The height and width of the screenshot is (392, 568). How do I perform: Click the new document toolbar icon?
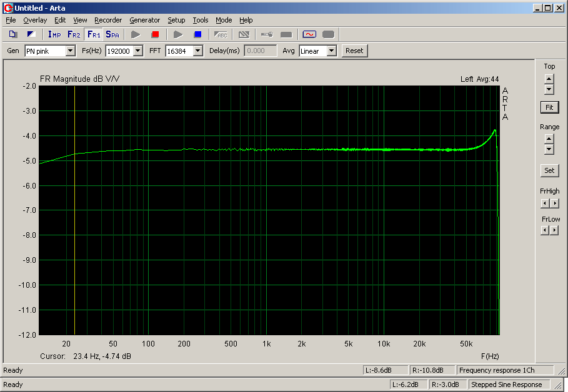(13, 34)
